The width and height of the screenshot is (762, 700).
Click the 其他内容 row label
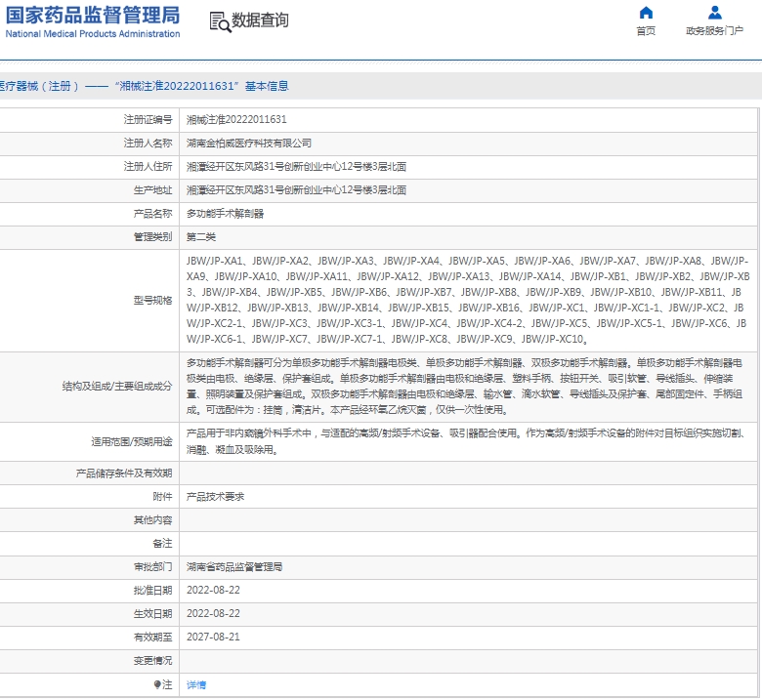point(152,520)
